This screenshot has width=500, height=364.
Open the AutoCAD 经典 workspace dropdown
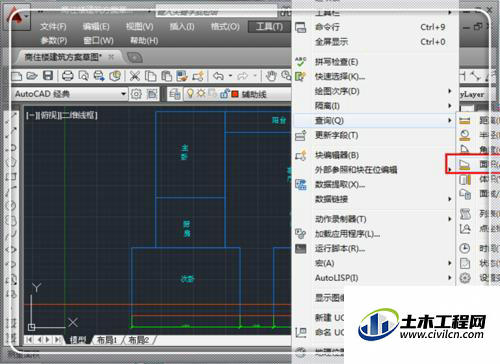coord(123,94)
